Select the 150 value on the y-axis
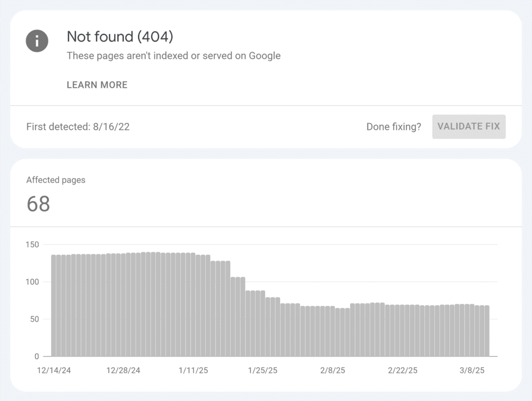532x401 pixels. pos(32,244)
